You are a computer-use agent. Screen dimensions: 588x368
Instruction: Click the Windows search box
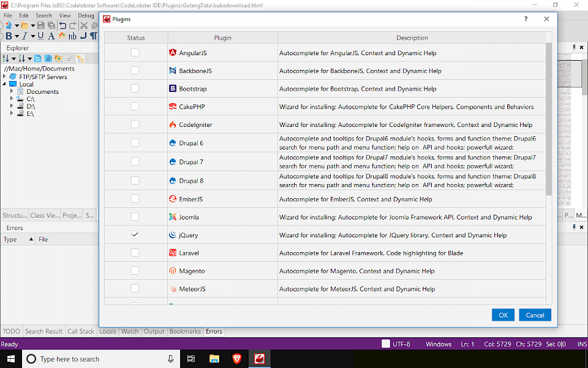101,359
